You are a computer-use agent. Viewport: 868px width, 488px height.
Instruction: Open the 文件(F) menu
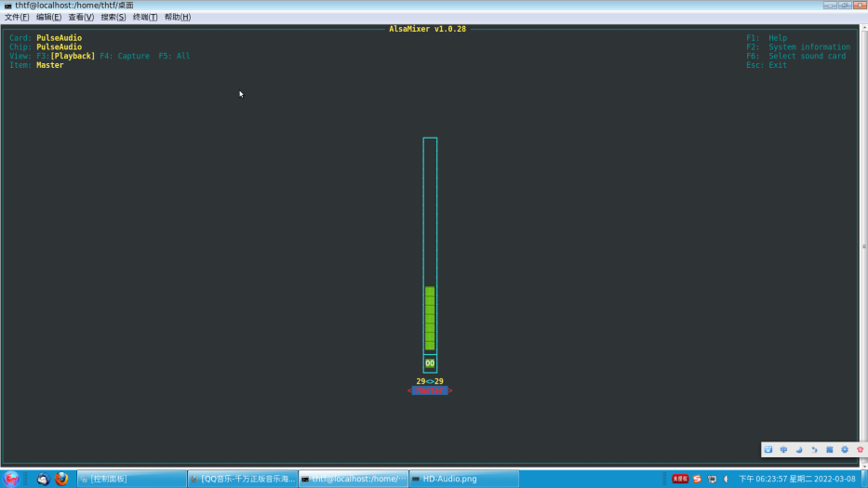point(19,17)
